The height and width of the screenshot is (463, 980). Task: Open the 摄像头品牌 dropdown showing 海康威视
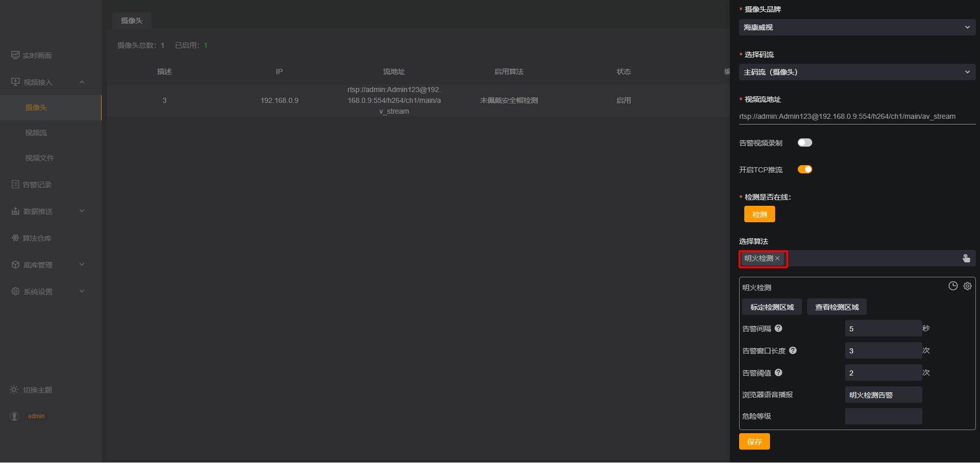[857, 27]
